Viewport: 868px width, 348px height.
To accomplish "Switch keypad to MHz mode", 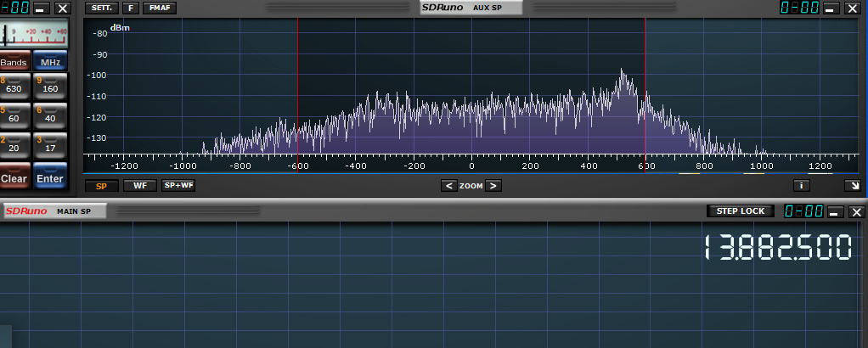I will click(50, 63).
